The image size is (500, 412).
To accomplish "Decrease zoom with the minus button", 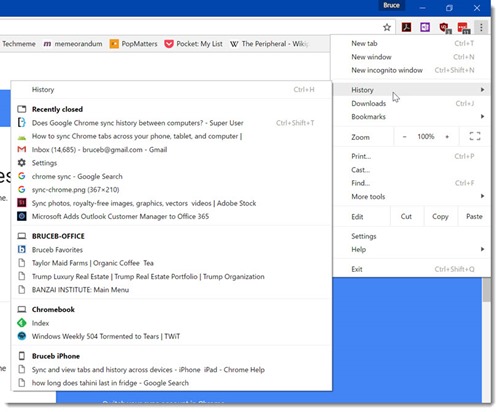I will (404, 137).
